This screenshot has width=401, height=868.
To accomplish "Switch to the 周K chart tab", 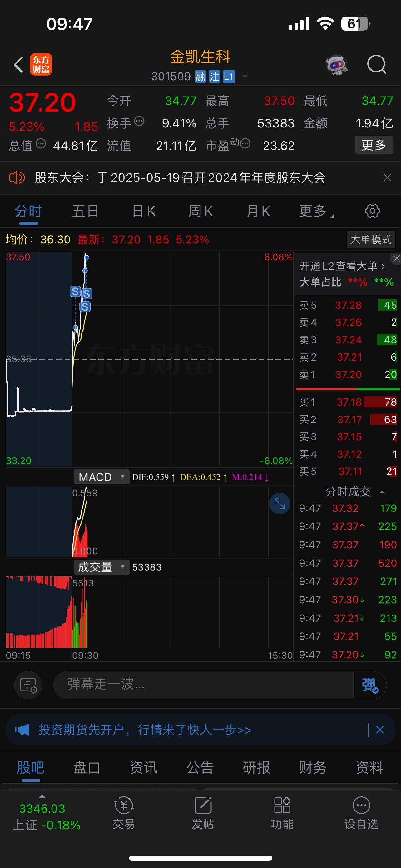I will pyautogui.click(x=200, y=211).
